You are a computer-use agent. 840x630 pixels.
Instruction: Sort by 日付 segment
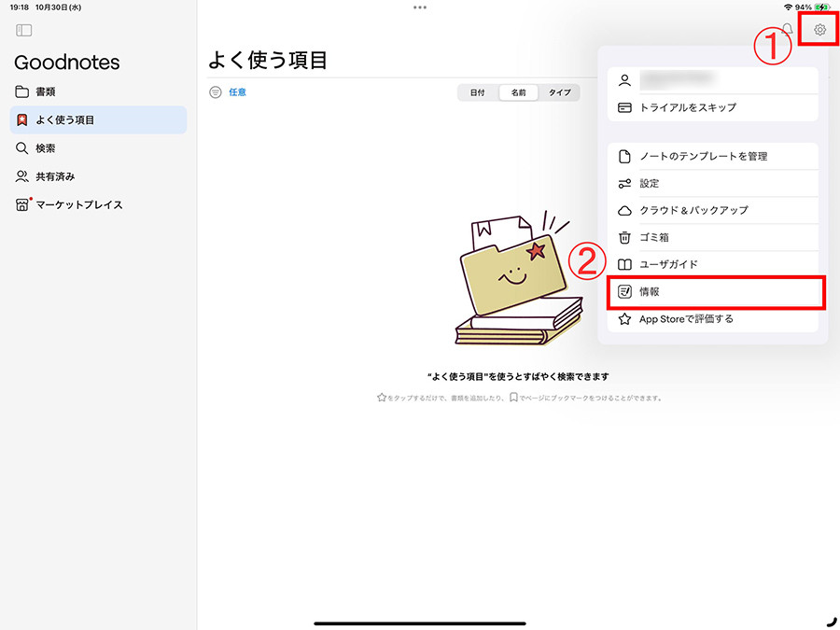tap(477, 92)
